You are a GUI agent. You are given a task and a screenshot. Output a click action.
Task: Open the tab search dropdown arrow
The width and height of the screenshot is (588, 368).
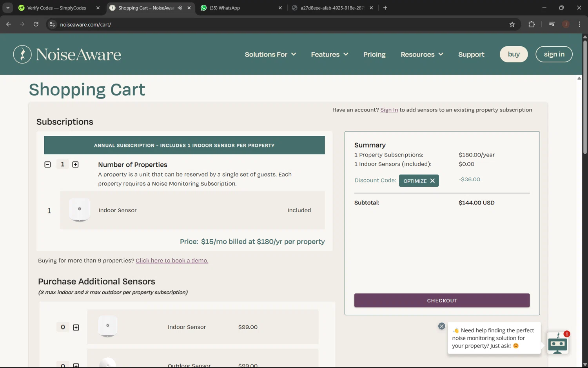[8, 8]
